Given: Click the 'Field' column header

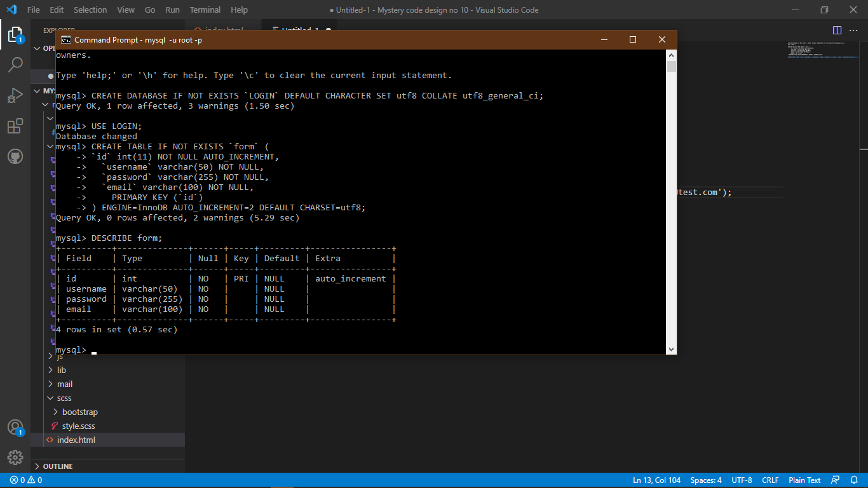Looking at the screenshot, I should (x=79, y=259).
